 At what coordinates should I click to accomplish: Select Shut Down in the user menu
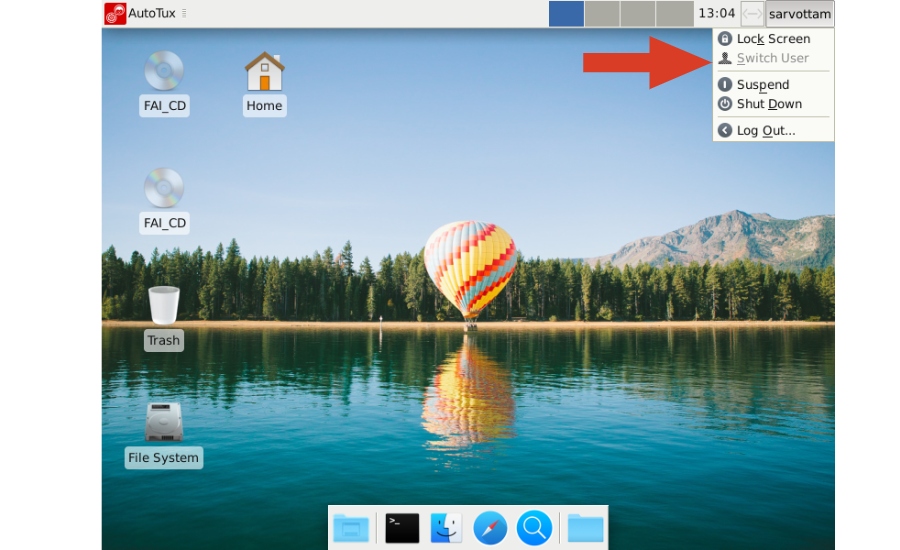[x=773, y=104]
